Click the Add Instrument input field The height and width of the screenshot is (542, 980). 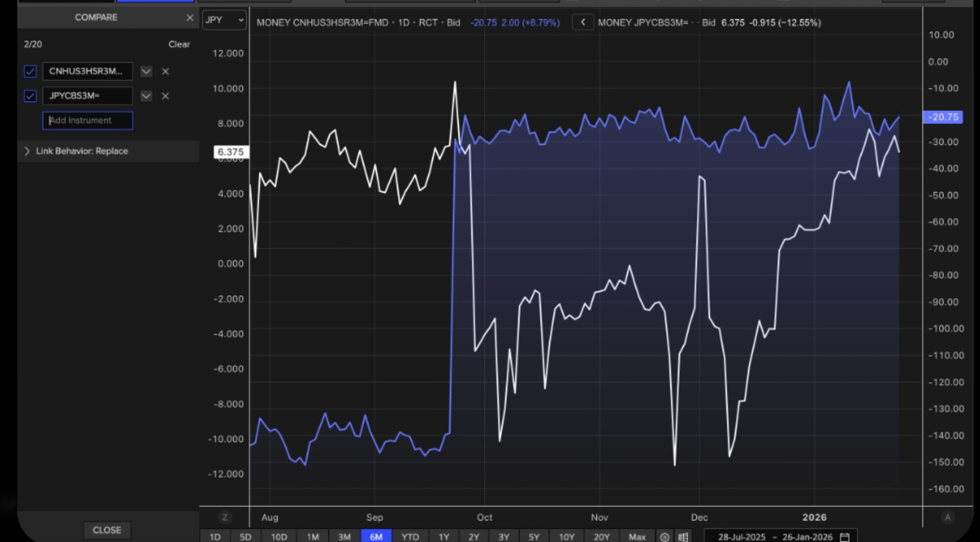pyautogui.click(x=87, y=121)
